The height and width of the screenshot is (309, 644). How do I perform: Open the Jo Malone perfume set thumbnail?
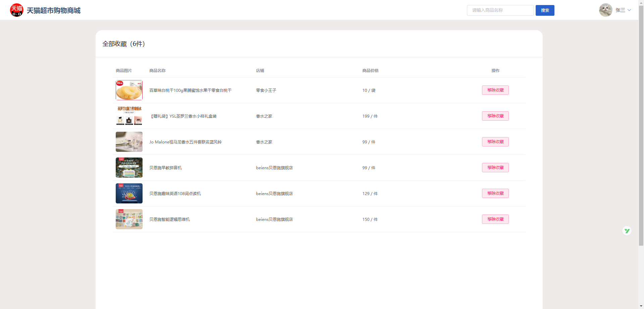129,142
